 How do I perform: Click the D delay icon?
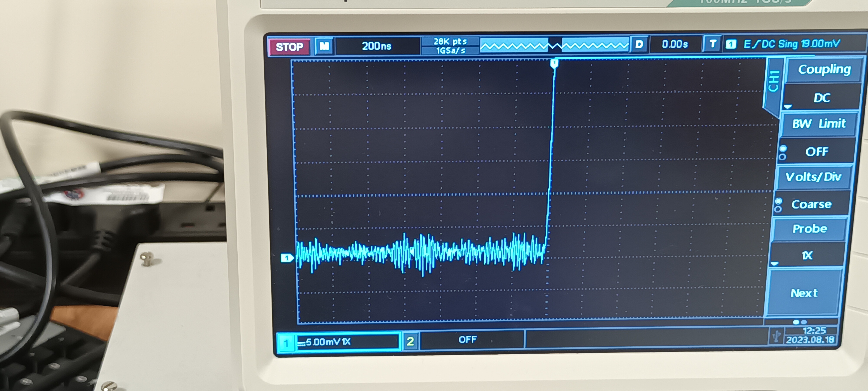[639, 44]
